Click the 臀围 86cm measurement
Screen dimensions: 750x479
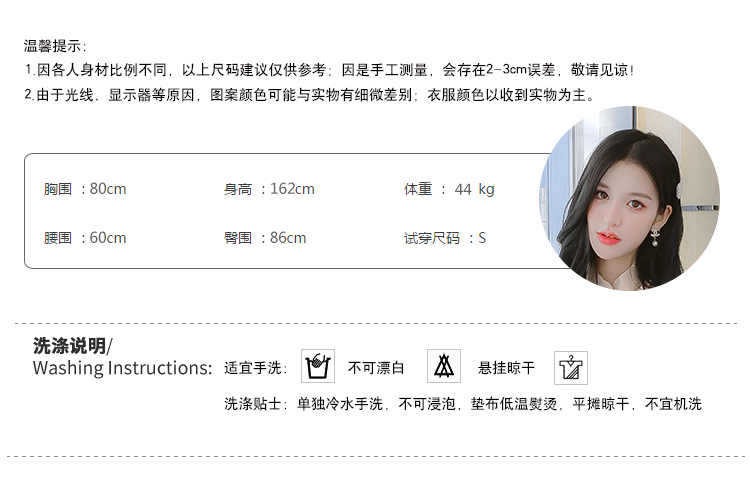pyautogui.click(x=265, y=238)
